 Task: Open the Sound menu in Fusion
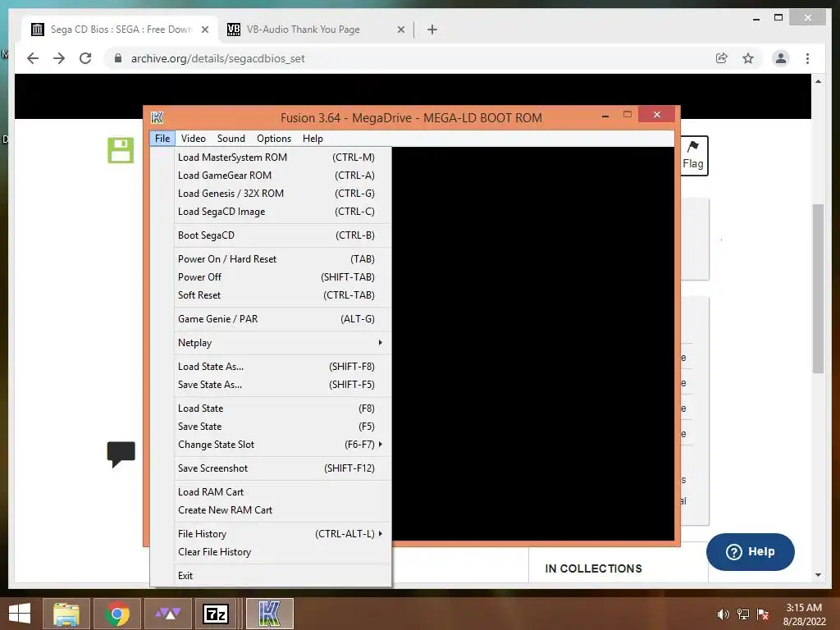(231, 138)
